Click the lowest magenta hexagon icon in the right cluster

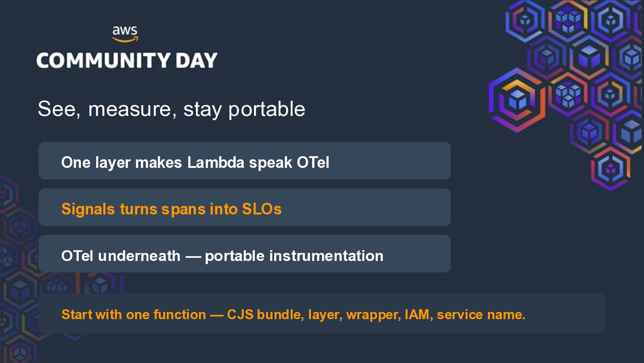pyautogui.click(x=610, y=169)
